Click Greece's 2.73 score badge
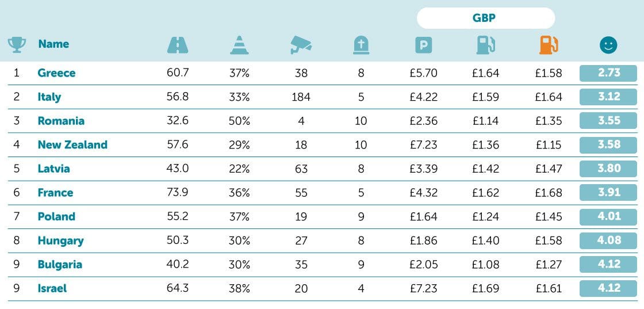644x309 pixels. click(608, 73)
